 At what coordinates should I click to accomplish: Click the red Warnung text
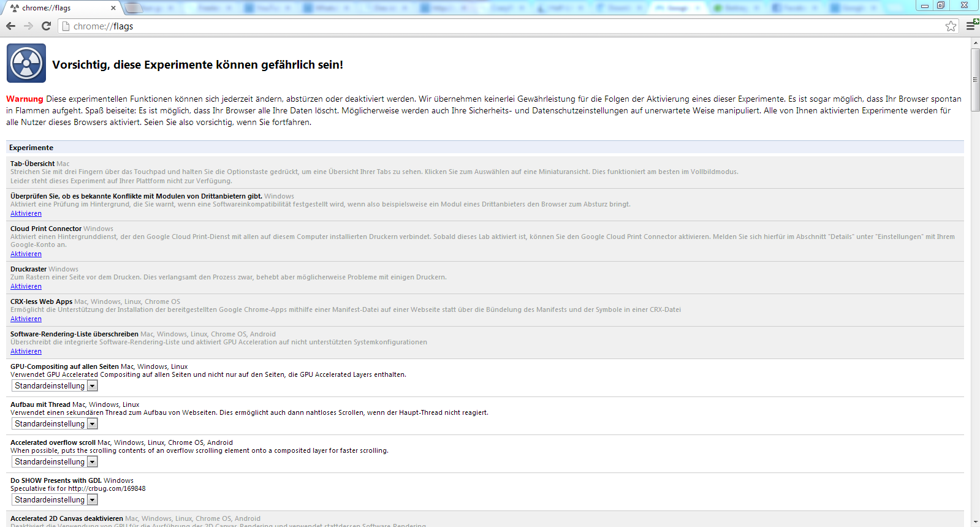click(25, 99)
